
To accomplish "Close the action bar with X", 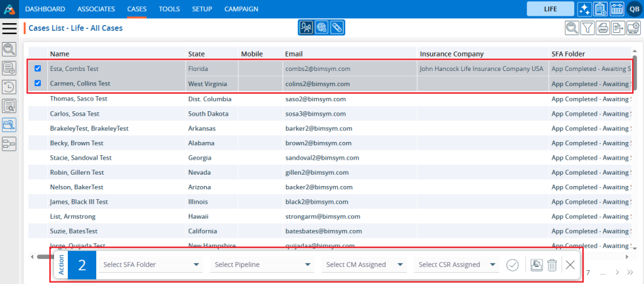I will click(x=570, y=265).
